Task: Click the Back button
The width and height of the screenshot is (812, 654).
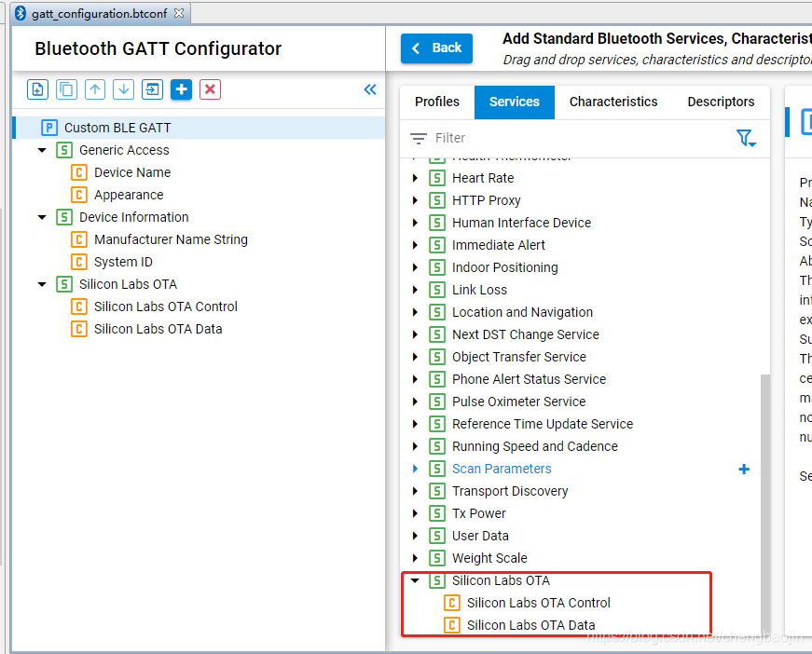Action: (436, 48)
